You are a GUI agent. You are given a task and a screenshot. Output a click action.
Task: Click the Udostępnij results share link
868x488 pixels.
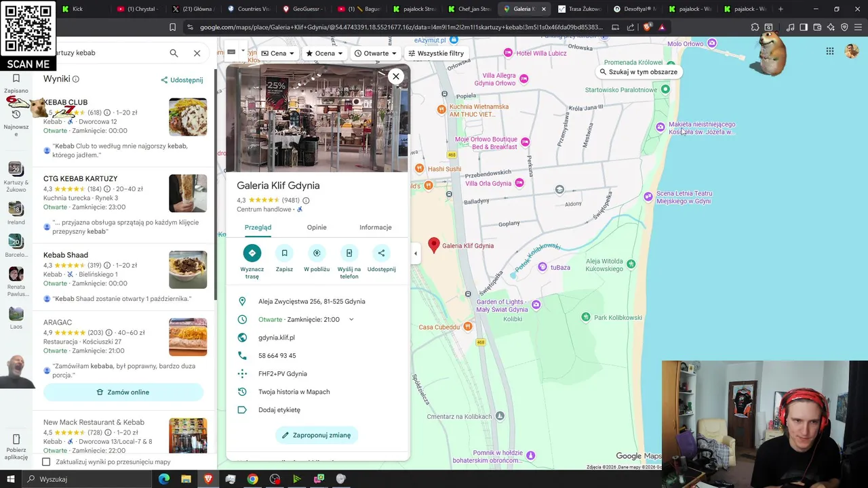tap(182, 80)
